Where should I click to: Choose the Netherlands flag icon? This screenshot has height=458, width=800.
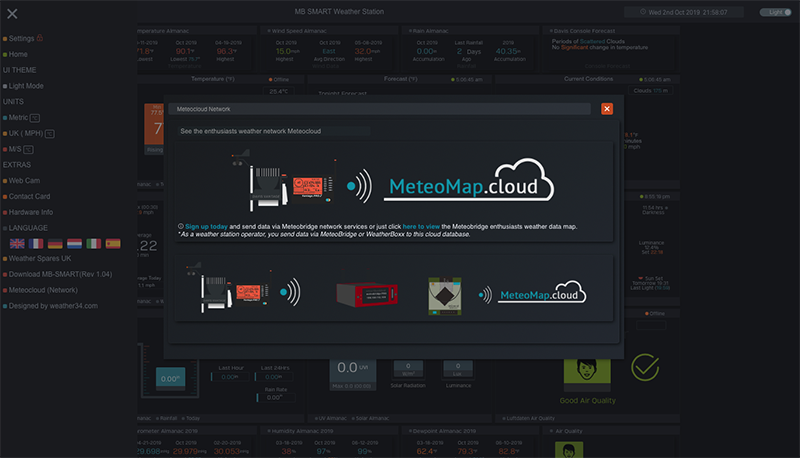[x=74, y=243]
